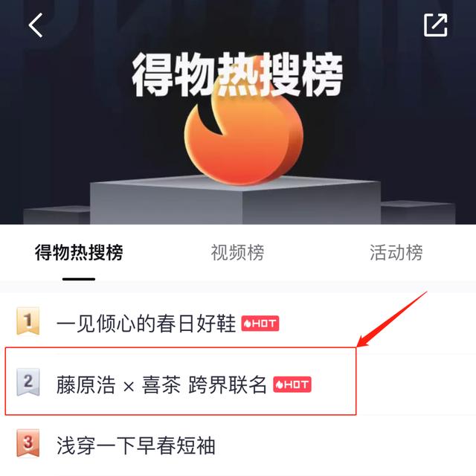This screenshot has height=476, width=476.
Task: Tap the HOT badge beside 一见倾心的春日好鞋
Action: [260, 324]
